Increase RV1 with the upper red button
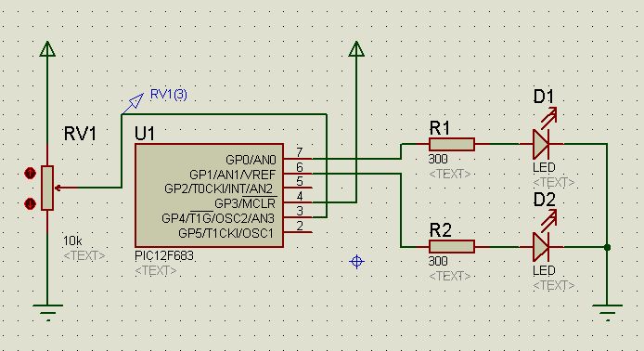The image size is (644, 351). point(30,174)
